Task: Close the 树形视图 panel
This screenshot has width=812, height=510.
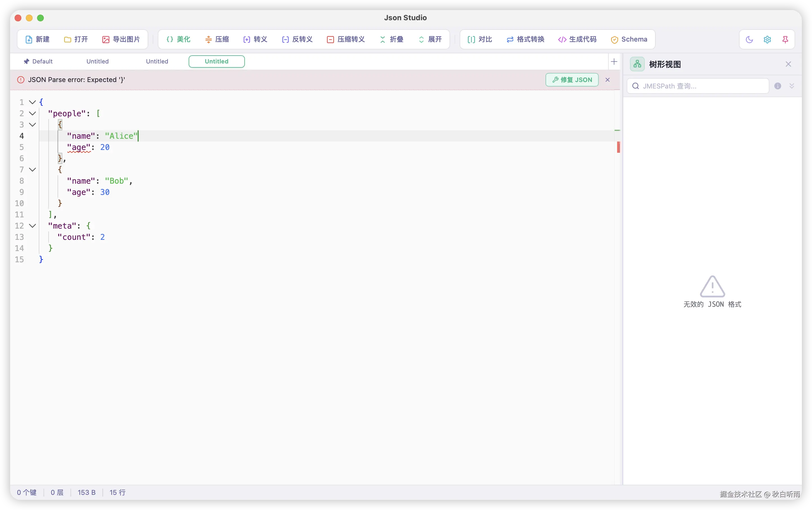Action: click(788, 64)
